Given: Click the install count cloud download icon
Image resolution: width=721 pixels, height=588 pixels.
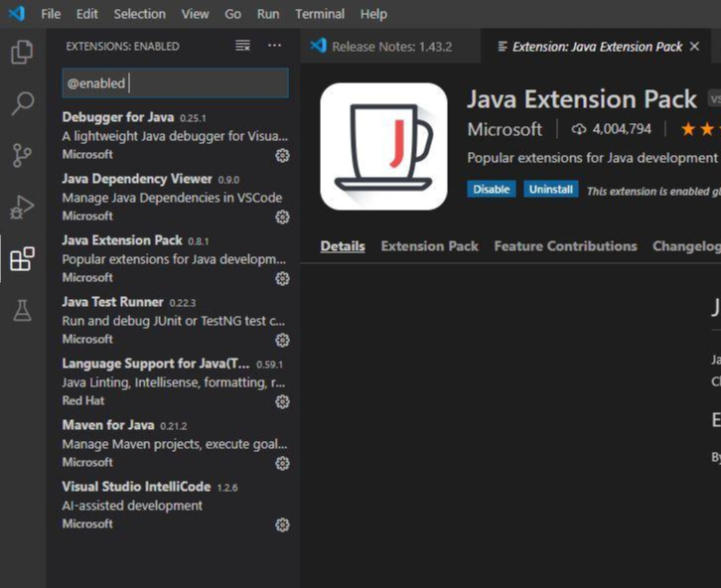Looking at the screenshot, I should coord(578,129).
